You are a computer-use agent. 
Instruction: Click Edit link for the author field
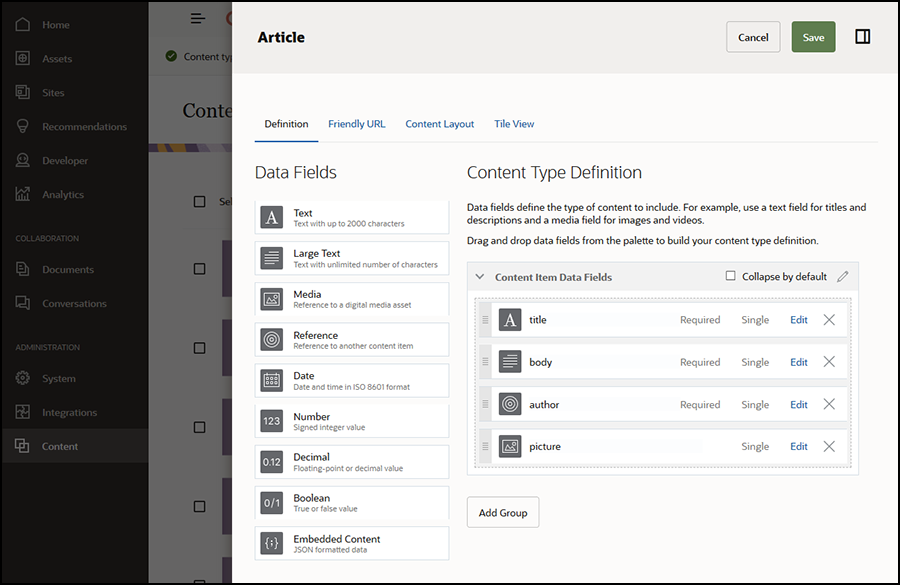pos(798,405)
